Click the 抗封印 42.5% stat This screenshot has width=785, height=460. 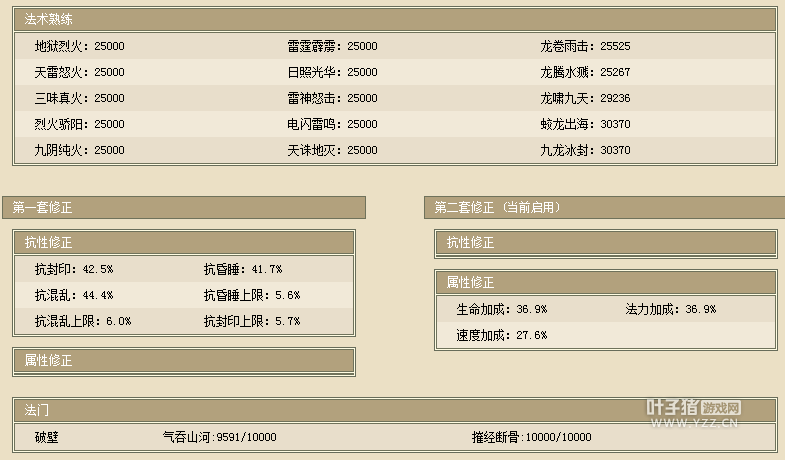click(x=74, y=269)
